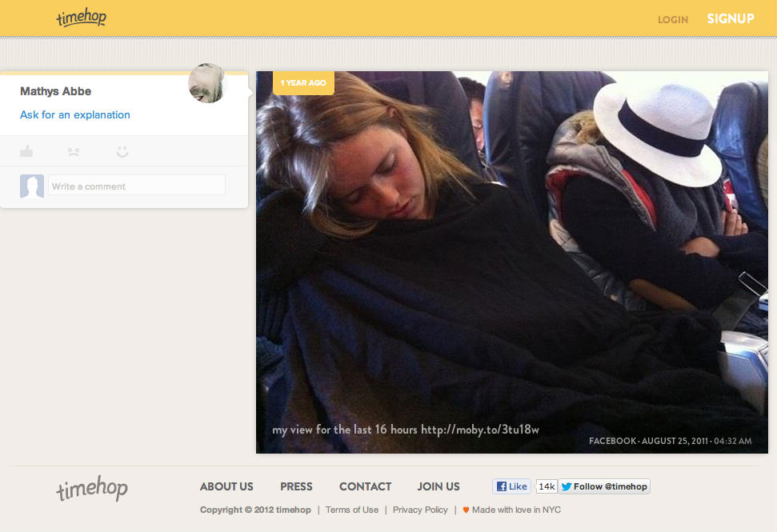Open Mathys Abbe's profile picture
Screen dimensions: 777x532
207,83
